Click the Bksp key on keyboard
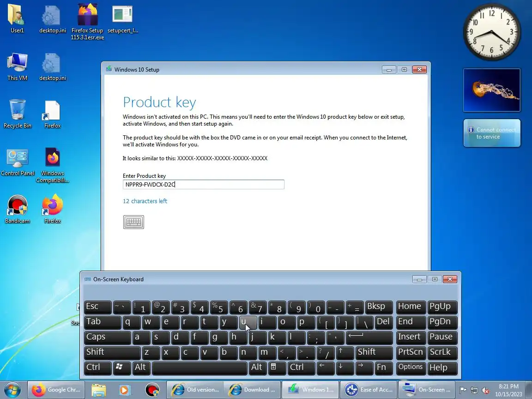Screen dimensions: 532x399 pos(379,307)
